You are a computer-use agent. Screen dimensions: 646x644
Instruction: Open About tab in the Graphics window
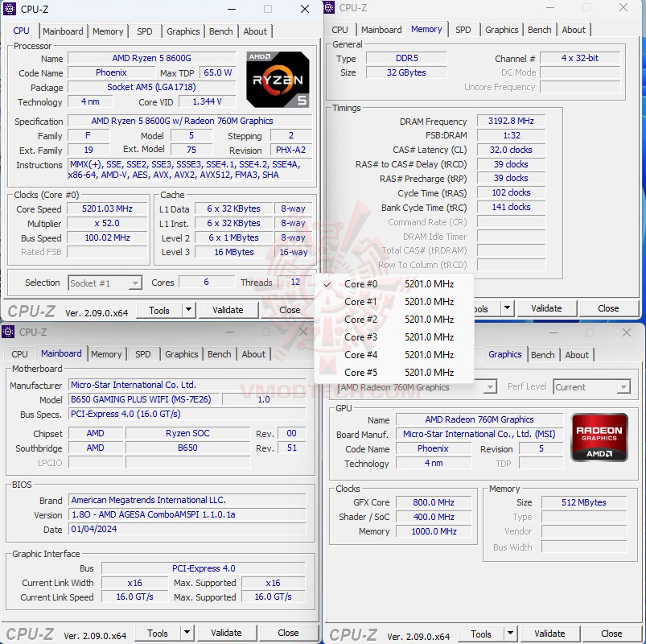coord(577,355)
